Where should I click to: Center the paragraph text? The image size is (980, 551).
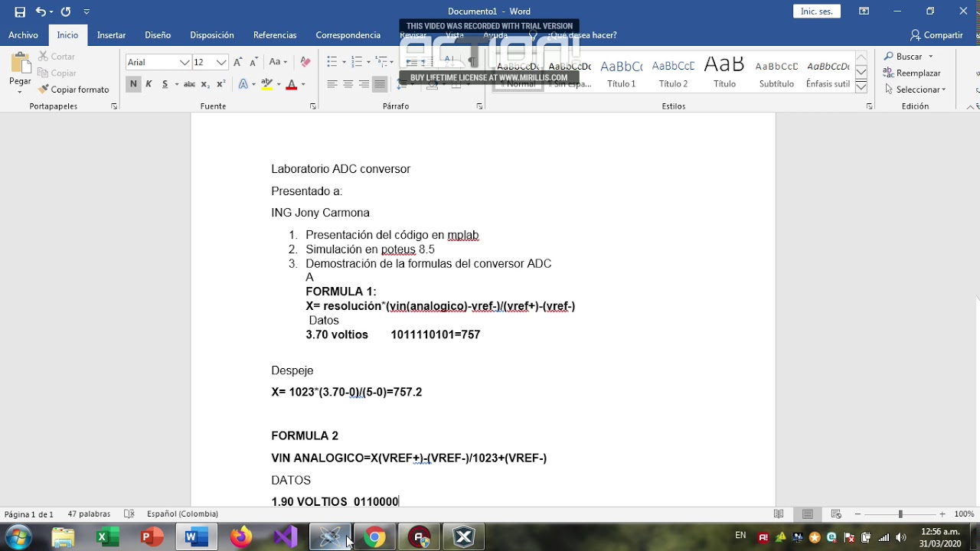pos(348,84)
